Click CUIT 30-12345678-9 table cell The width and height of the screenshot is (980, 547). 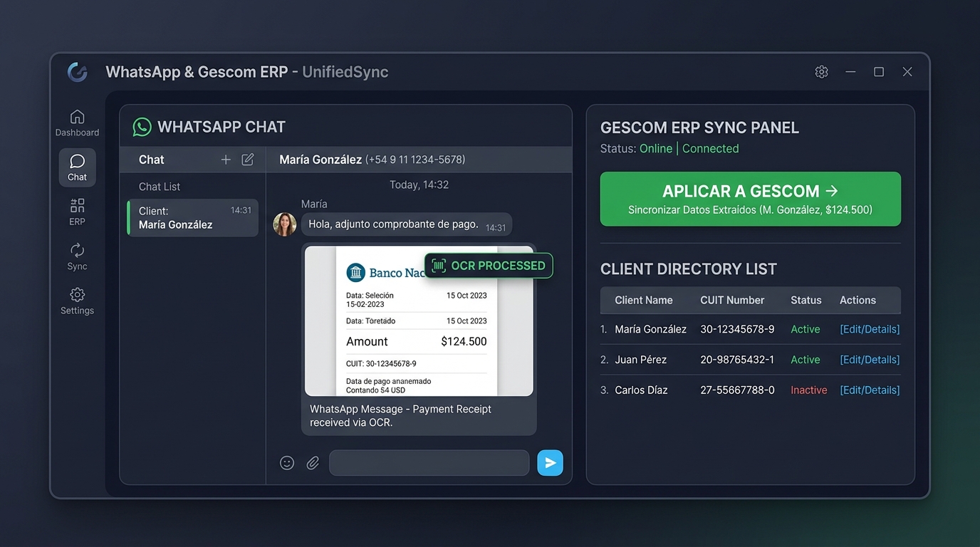click(737, 329)
